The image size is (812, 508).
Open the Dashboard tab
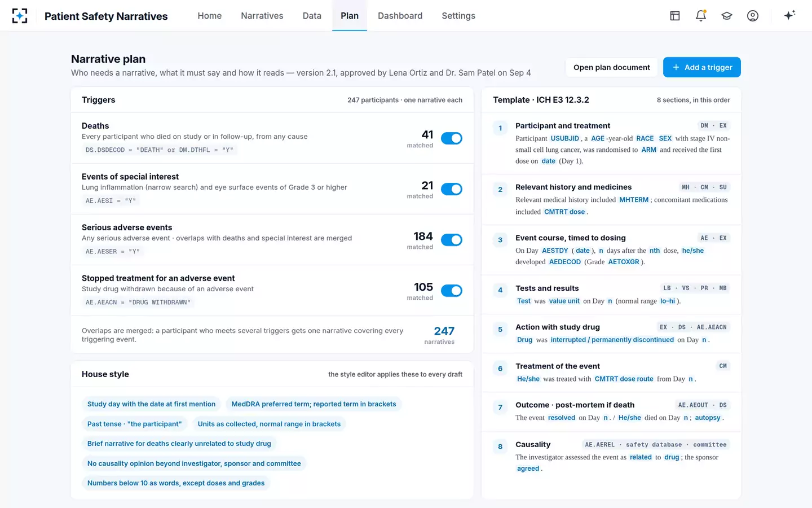pos(400,16)
